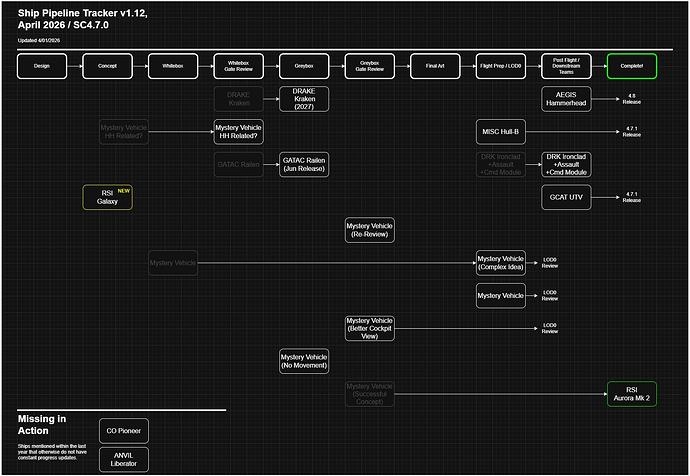Click the Whitebox stage header
Image resolution: width=690 pixels, height=476 pixels.
[173, 66]
